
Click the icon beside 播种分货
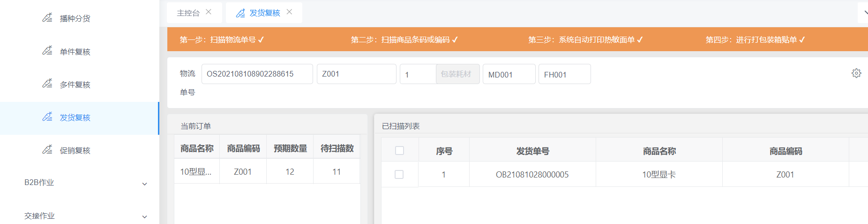(x=47, y=18)
